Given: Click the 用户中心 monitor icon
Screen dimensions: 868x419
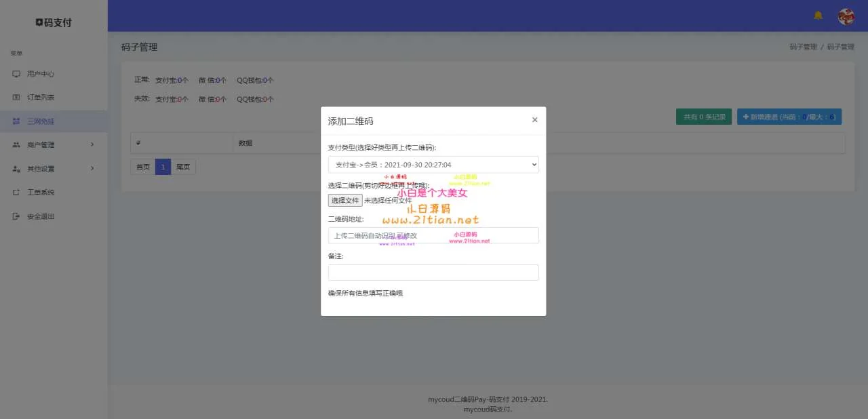Looking at the screenshot, I should pos(16,74).
